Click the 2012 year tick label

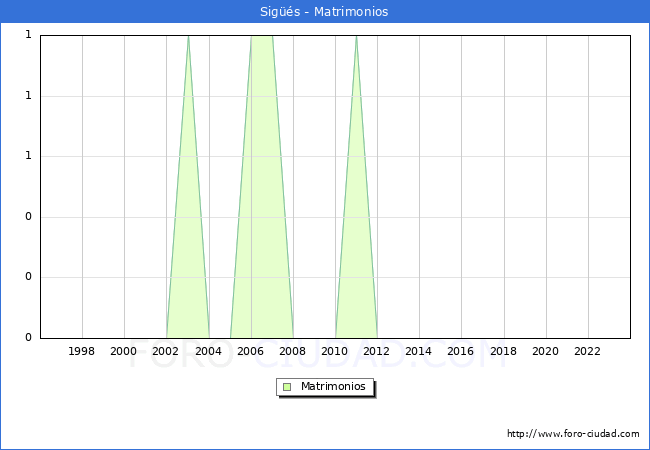pos(377,352)
